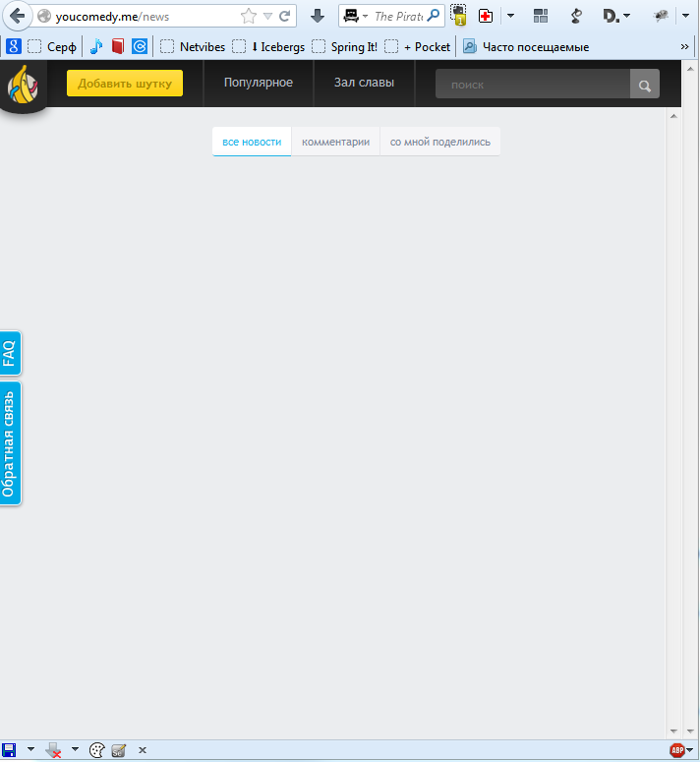Open the downloads arrow in the toolbar
700x762 pixels.
tap(317, 16)
